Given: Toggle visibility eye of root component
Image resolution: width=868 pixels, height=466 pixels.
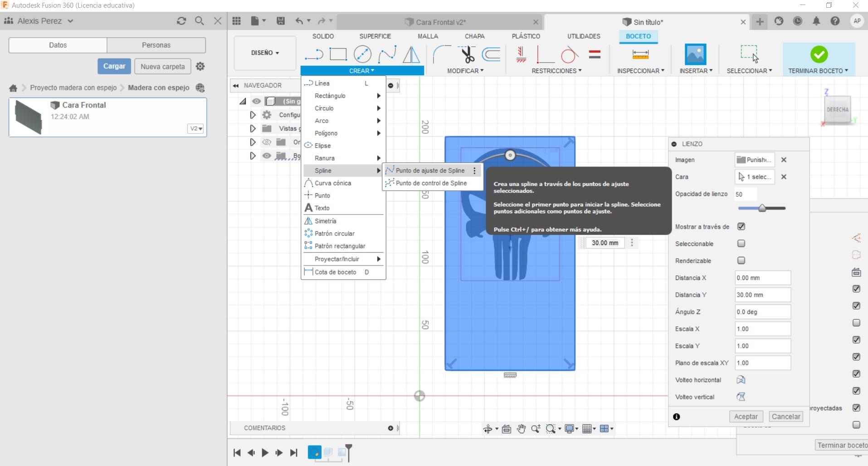Looking at the screenshot, I should (256, 101).
